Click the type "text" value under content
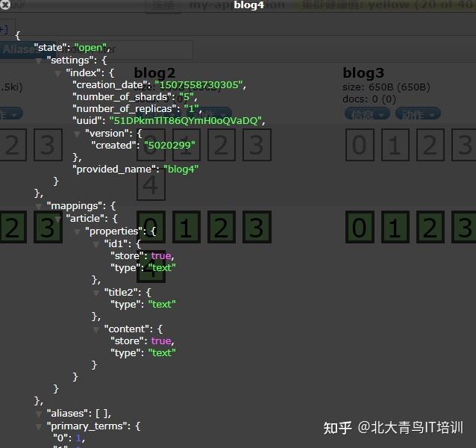This screenshot has width=476, height=448. (162, 353)
